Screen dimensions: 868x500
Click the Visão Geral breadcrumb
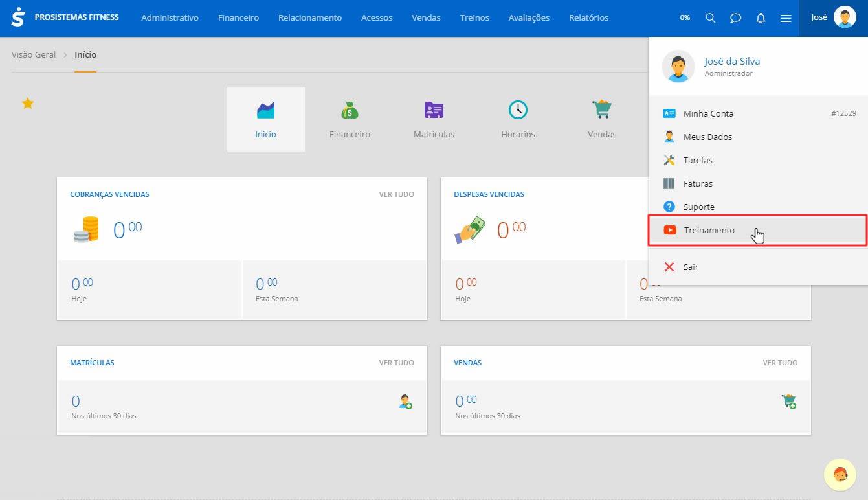click(34, 55)
